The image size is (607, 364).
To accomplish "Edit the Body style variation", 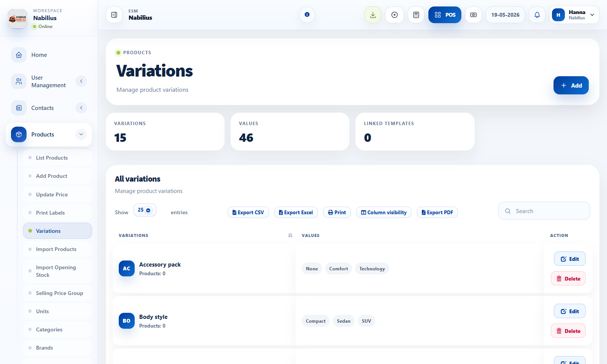I will click(x=570, y=311).
